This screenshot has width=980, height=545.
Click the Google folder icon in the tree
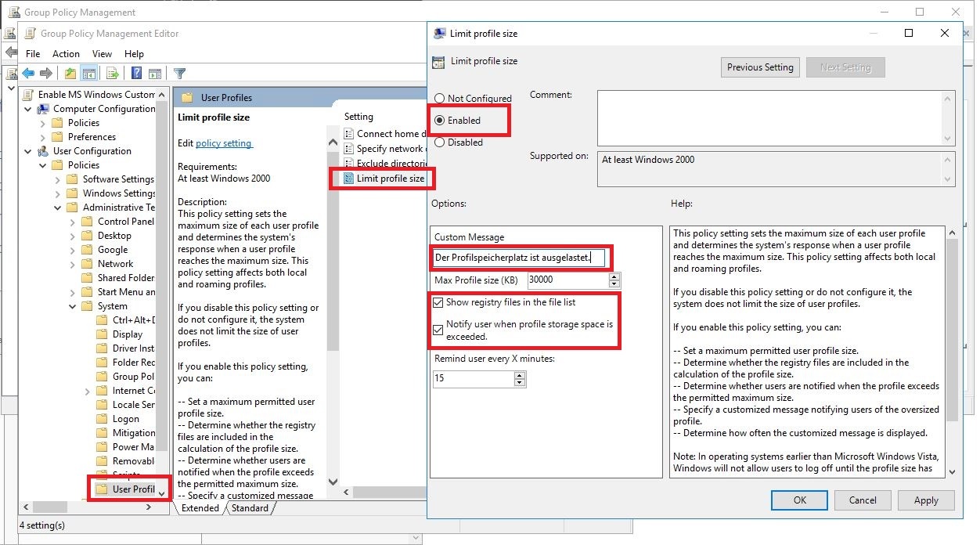87,250
